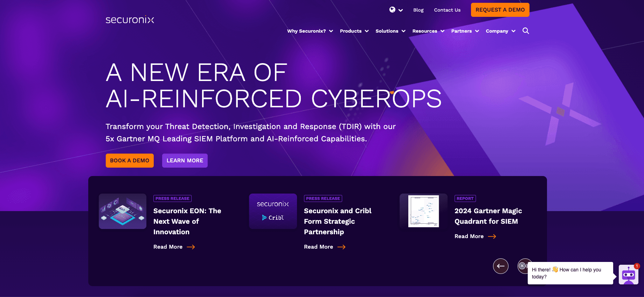Click the Press Release tag on EON card

click(172, 198)
